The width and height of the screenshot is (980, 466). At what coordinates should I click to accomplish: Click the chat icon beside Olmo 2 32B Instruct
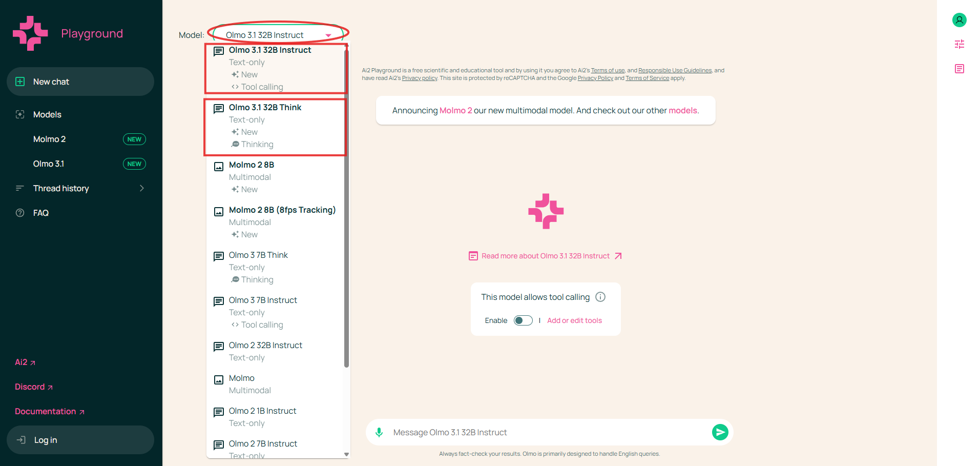219,347
